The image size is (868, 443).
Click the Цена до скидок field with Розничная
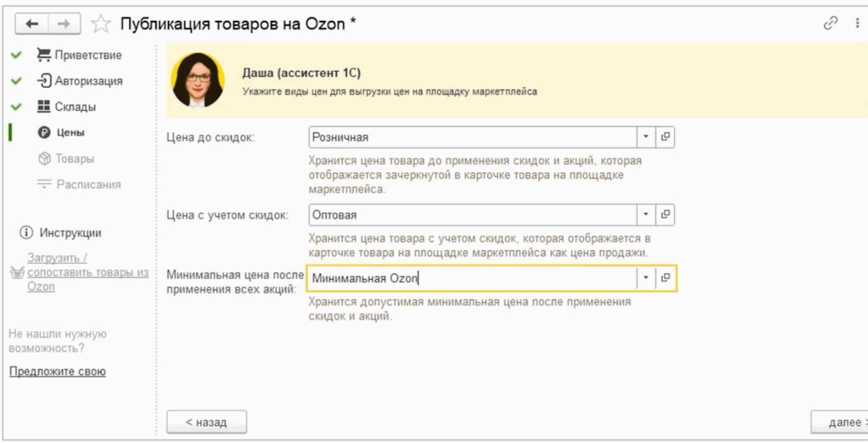click(x=472, y=137)
